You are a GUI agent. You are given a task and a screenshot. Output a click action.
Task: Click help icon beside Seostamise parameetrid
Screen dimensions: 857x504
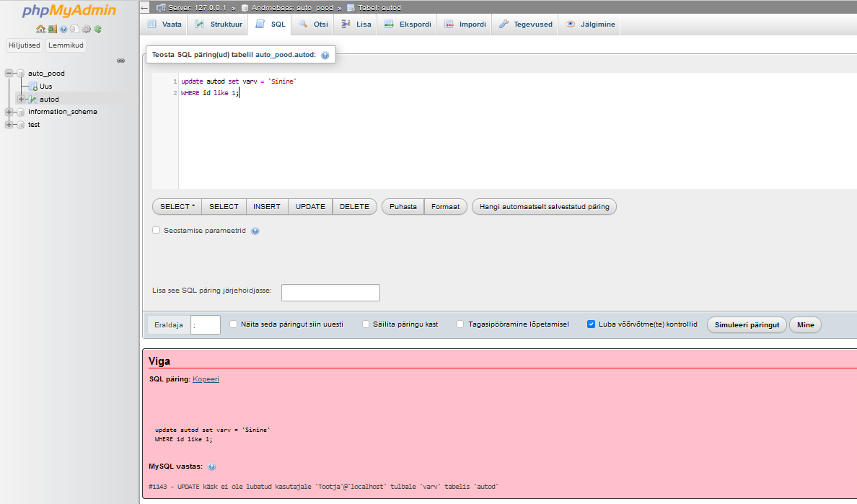(x=255, y=231)
